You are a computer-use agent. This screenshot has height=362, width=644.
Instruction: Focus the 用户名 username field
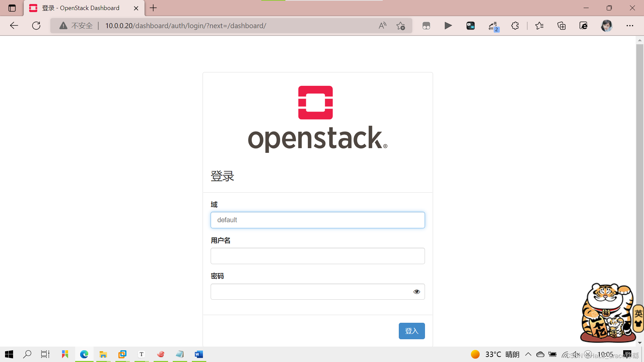point(318,256)
